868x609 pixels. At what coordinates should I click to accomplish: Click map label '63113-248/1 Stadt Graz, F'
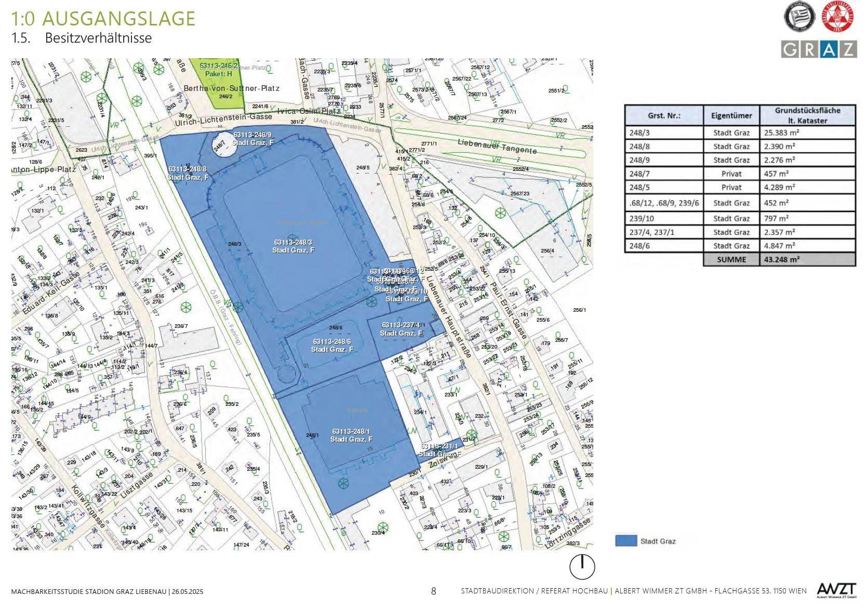pos(351,435)
